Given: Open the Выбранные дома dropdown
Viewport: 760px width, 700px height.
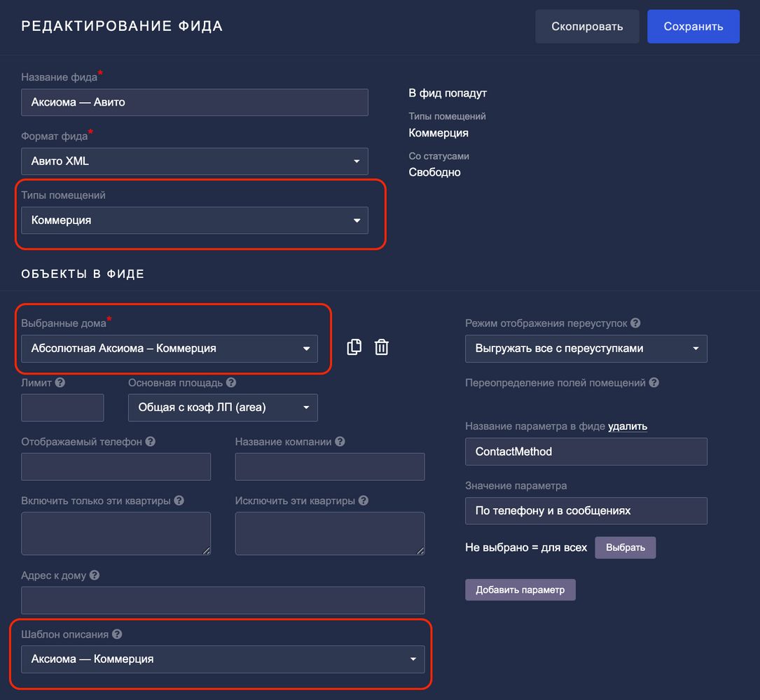Looking at the screenshot, I should pyautogui.click(x=169, y=349).
